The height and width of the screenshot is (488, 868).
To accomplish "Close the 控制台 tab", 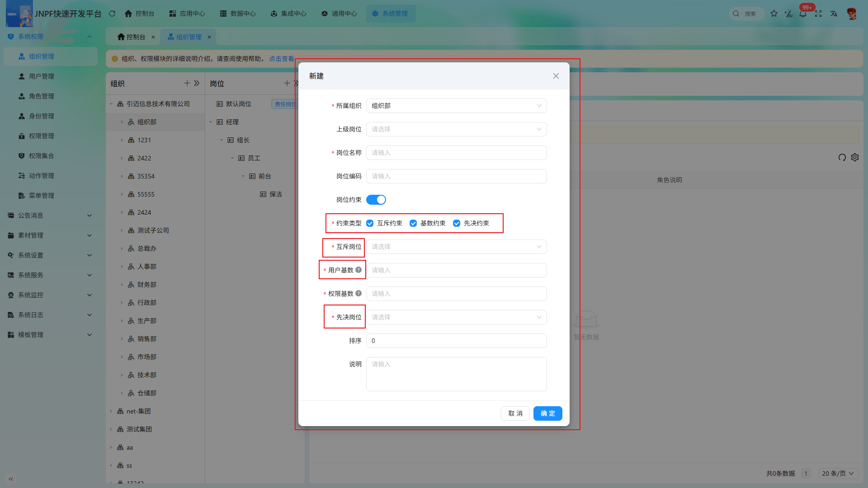I will click(153, 37).
